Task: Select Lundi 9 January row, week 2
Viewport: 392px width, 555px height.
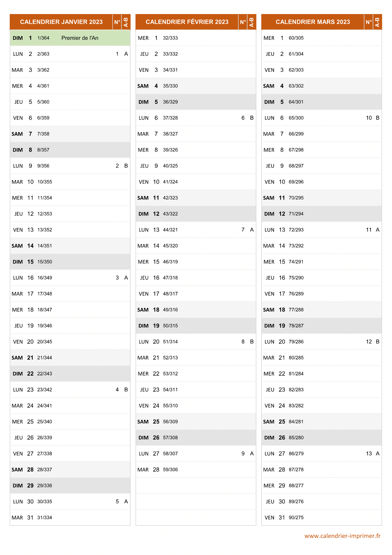Action: [x=70, y=166]
